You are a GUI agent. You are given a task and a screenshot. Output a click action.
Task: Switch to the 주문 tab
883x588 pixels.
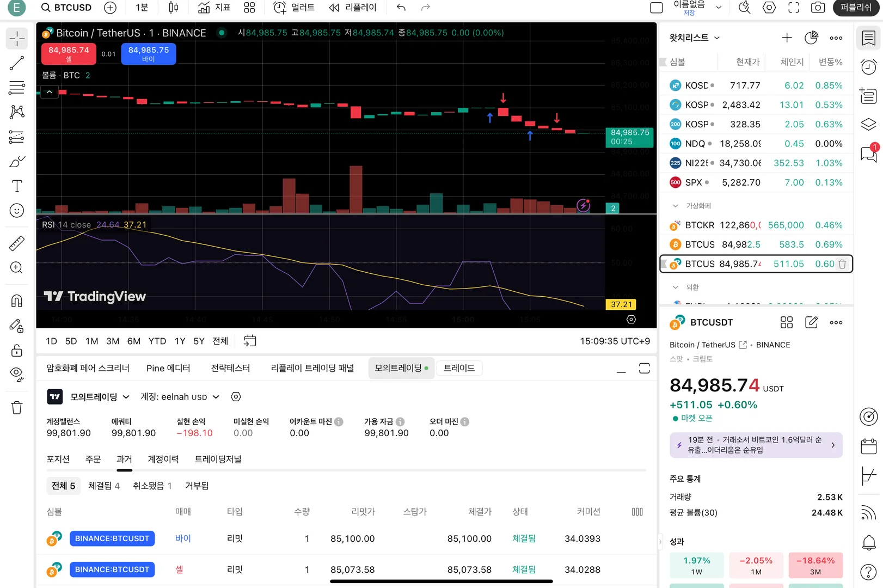tap(93, 459)
